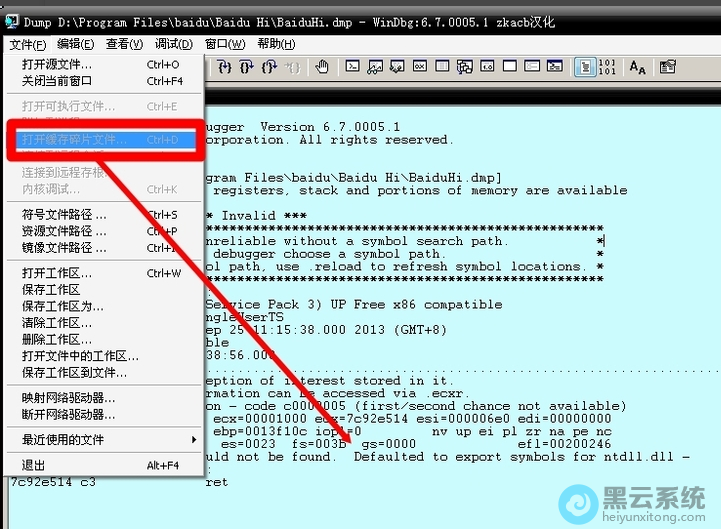721x529 pixels.
Task: Click the Step Over toolbar icon
Action: click(247, 67)
